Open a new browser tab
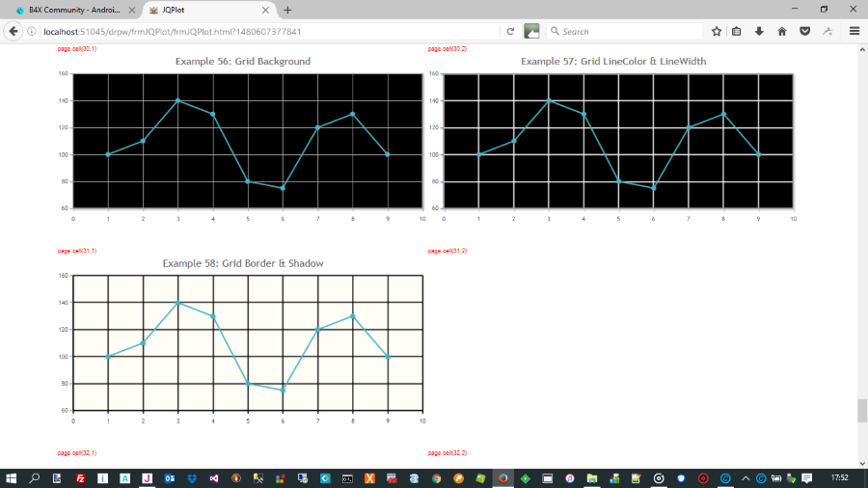The image size is (868, 488). click(x=287, y=10)
